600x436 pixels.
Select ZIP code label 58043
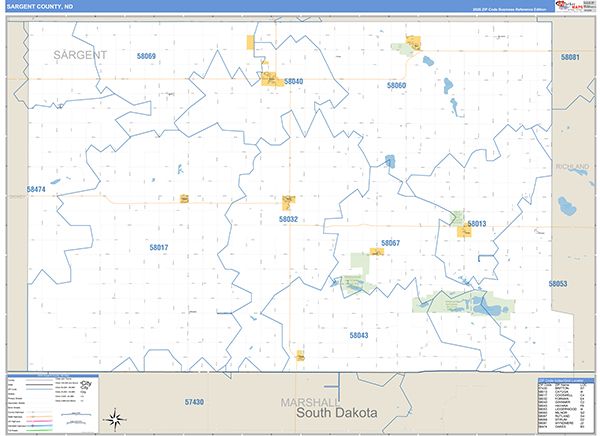359,335
